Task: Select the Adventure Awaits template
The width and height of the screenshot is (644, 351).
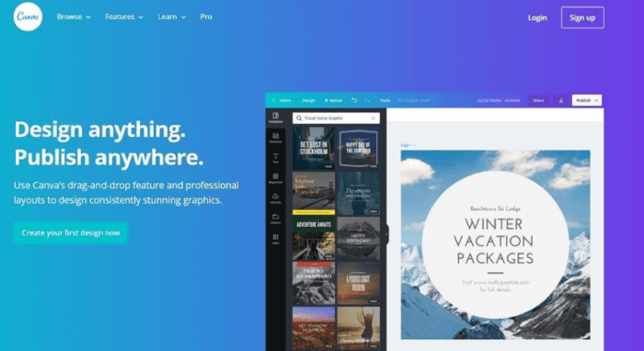Action: point(314,238)
